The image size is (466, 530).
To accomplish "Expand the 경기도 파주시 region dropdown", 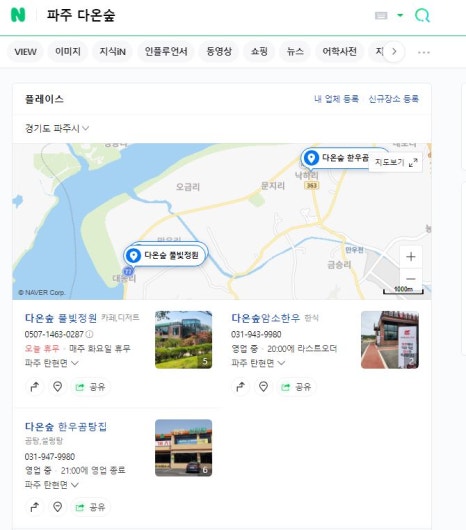I will [x=57, y=128].
